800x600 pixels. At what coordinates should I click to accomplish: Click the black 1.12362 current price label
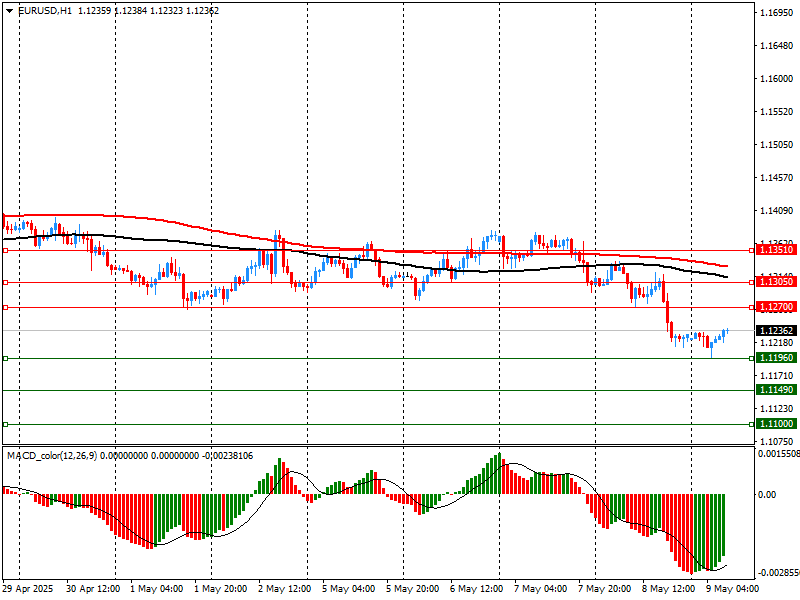[x=776, y=330]
